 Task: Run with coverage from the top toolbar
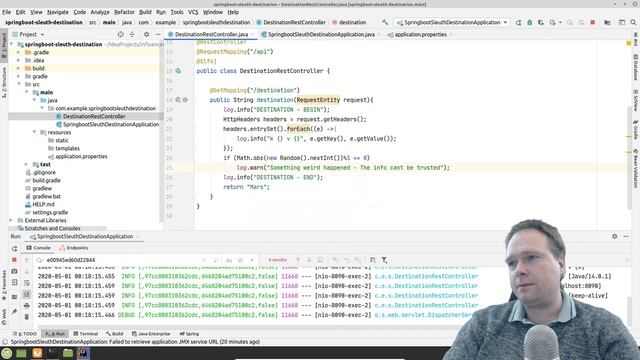click(541, 22)
